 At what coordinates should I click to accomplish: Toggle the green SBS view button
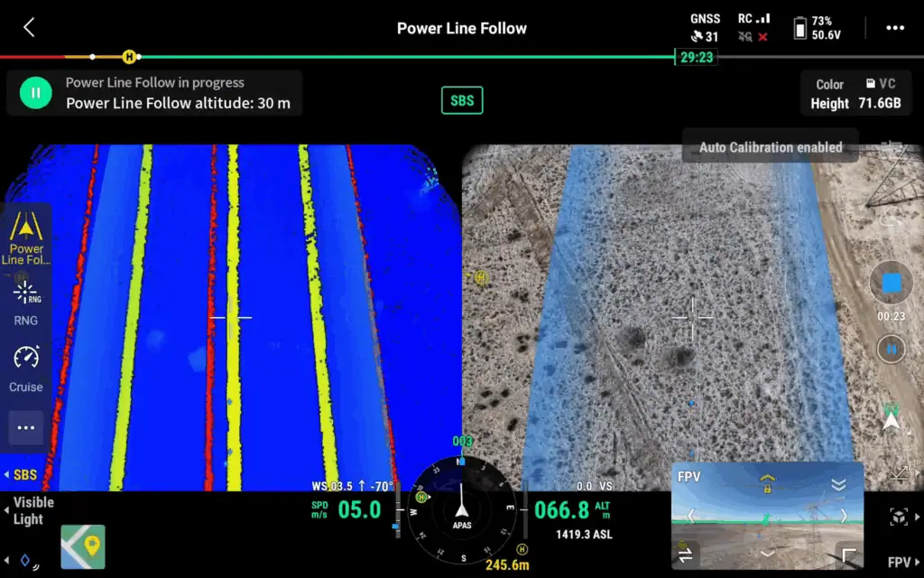(x=462, y=100)
